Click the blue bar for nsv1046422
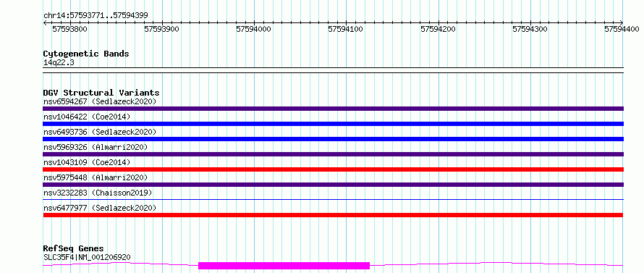 pos(333,124)
